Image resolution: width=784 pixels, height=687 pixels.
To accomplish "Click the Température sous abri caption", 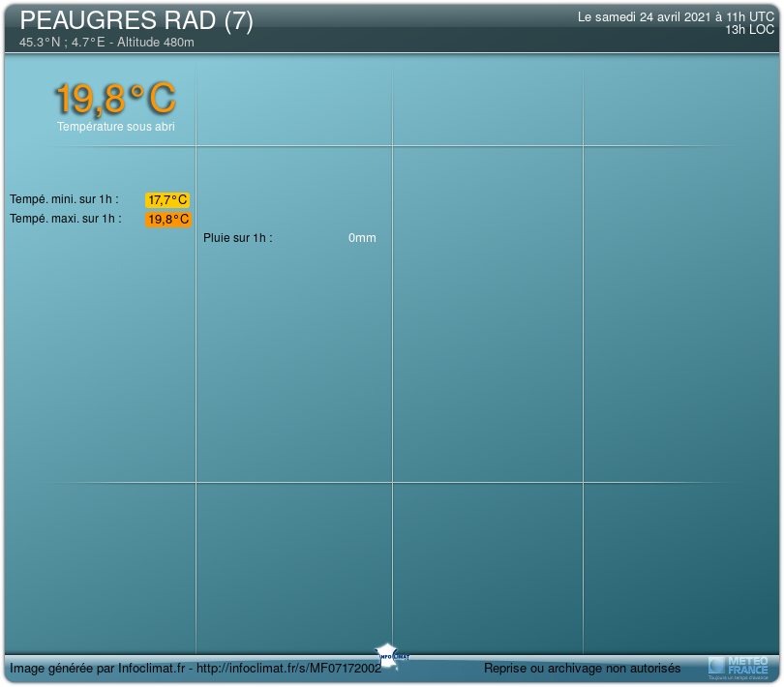I will point(115,127).
